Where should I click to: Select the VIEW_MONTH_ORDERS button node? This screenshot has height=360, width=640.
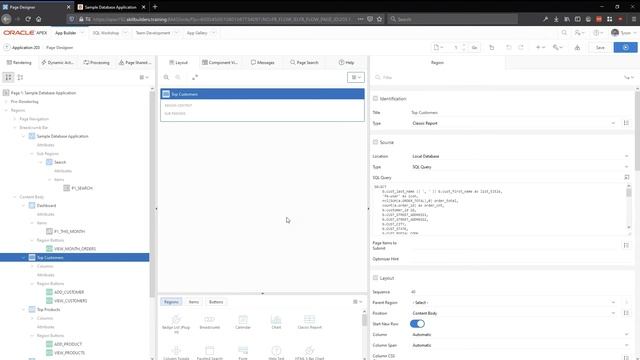(75, 249)
